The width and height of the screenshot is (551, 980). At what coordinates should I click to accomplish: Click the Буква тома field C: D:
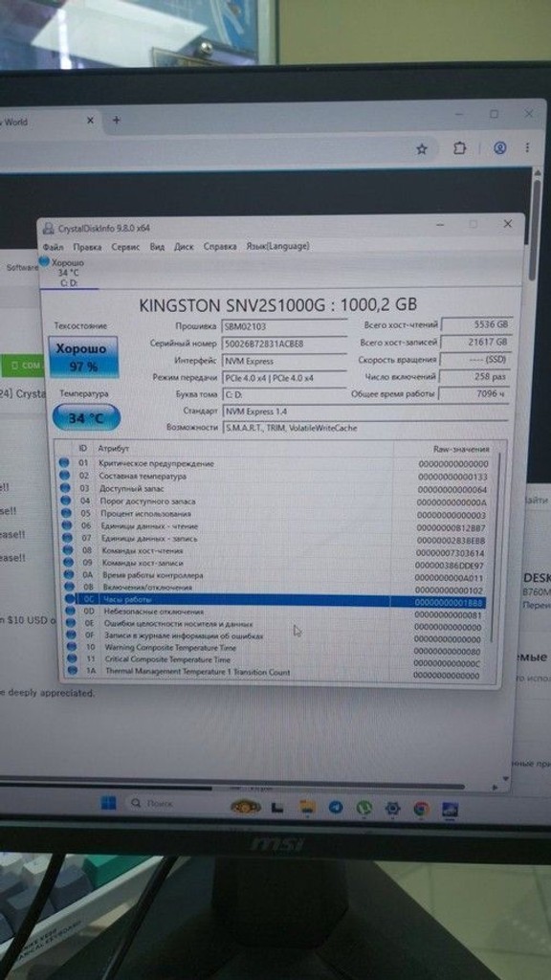[283, 395]
